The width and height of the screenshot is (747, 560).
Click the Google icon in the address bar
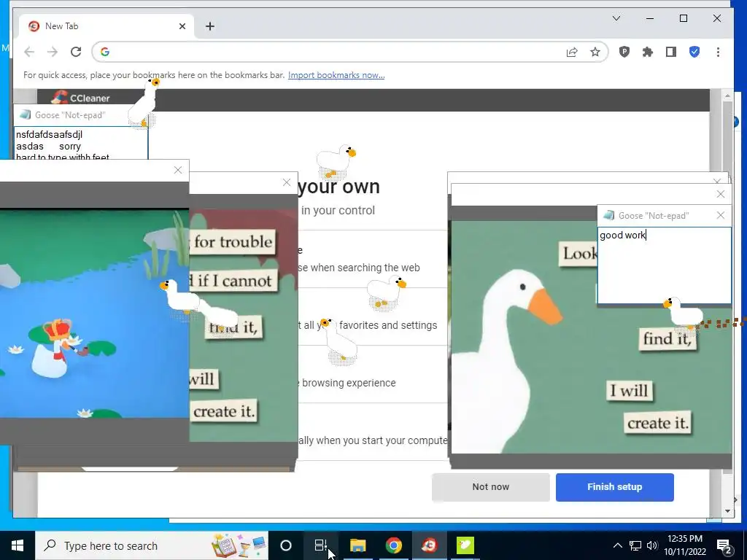105,52
